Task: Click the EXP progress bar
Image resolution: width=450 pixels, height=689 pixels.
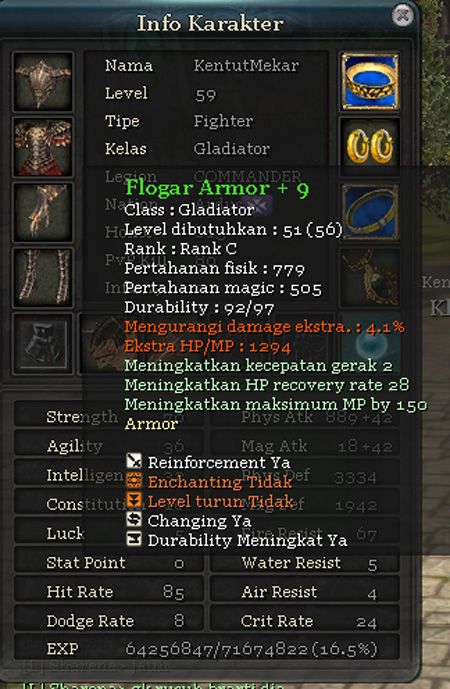Action: [207, 649]
